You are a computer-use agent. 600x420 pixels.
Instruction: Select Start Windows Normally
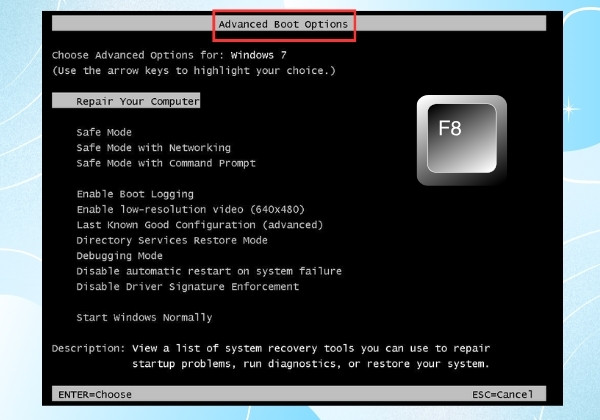144,317
